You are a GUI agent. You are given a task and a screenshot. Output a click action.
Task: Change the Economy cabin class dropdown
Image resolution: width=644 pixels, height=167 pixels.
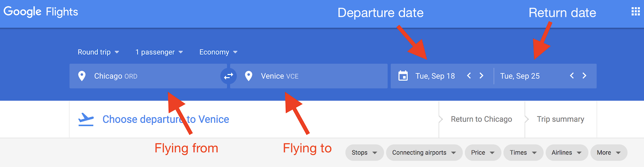point(219,52)
